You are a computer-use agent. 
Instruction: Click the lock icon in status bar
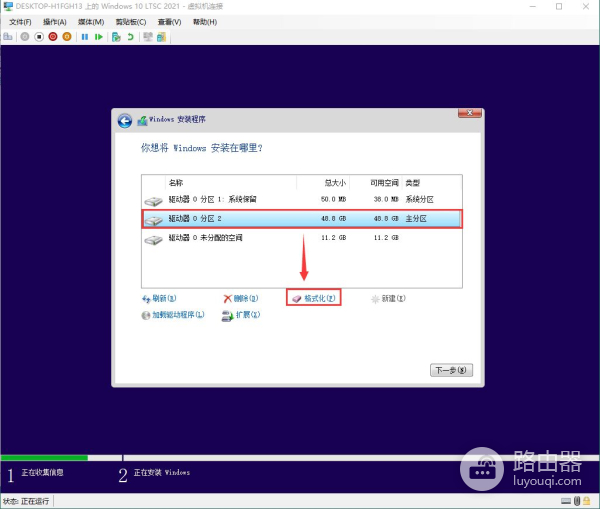pos(587,501)
